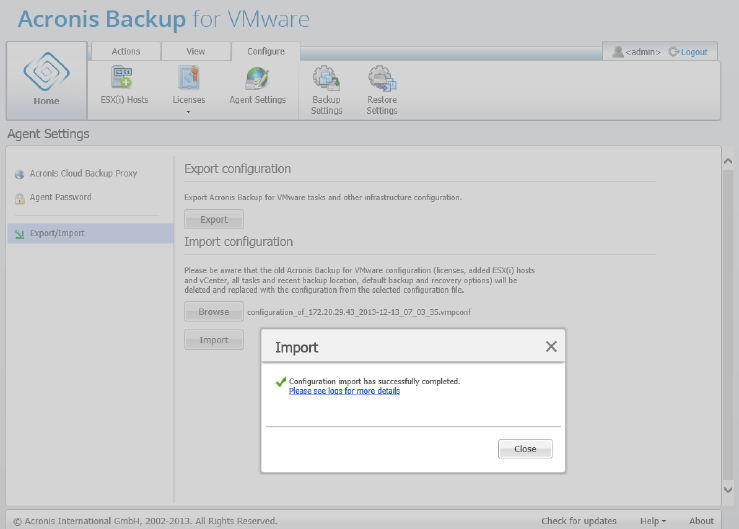Screen dimensions: 739x529
Task: Click the Logout link
Action: 693,52
